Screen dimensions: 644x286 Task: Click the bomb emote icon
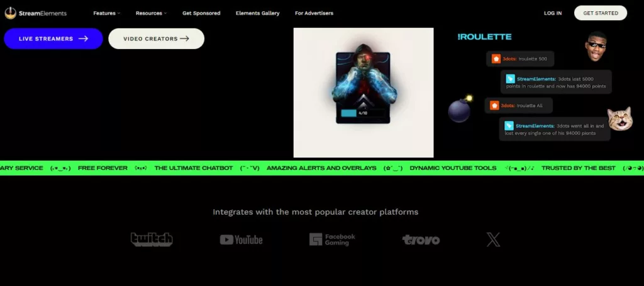460,109
